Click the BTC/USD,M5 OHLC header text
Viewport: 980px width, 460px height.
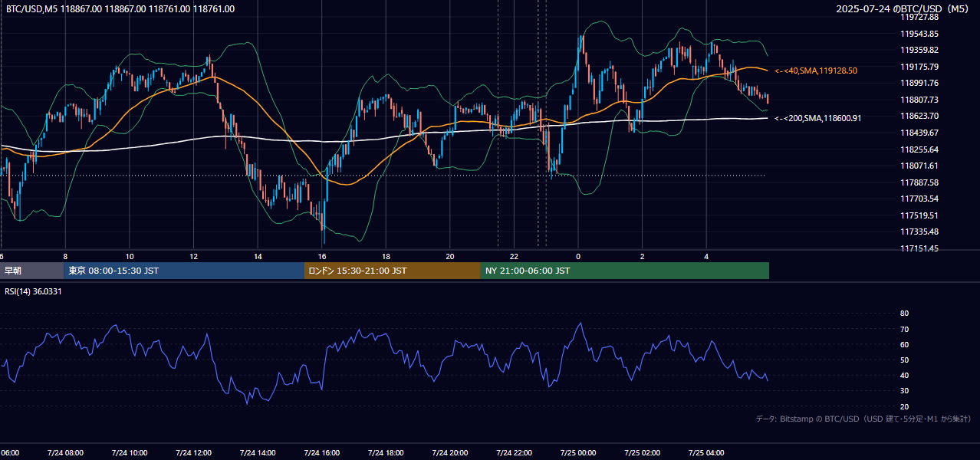[120, 9]
